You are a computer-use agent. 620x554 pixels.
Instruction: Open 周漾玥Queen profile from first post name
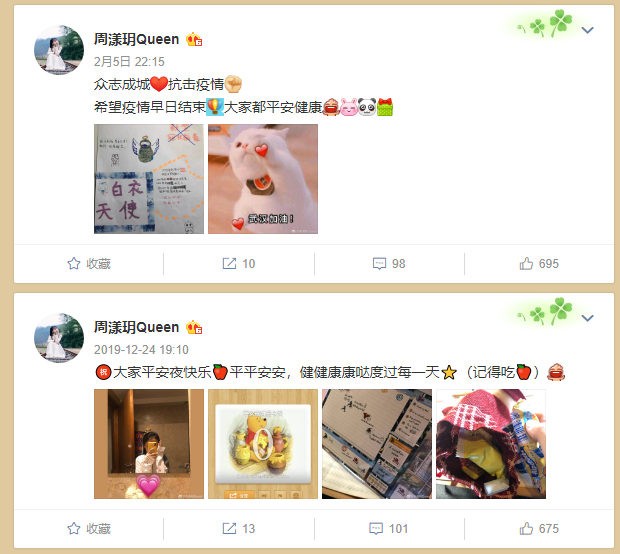pyautogui.click(x=136, y=39)
